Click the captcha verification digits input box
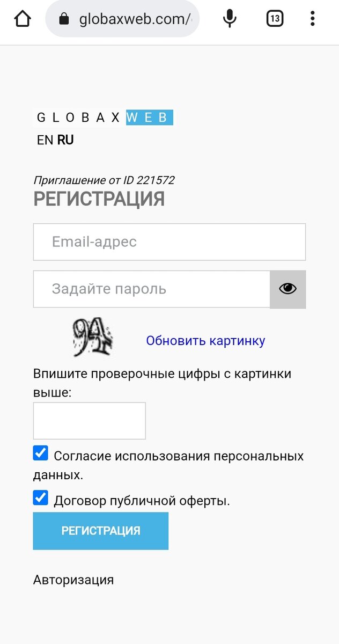The height and width of the screenshot is (644, 339). pos(90,421)
